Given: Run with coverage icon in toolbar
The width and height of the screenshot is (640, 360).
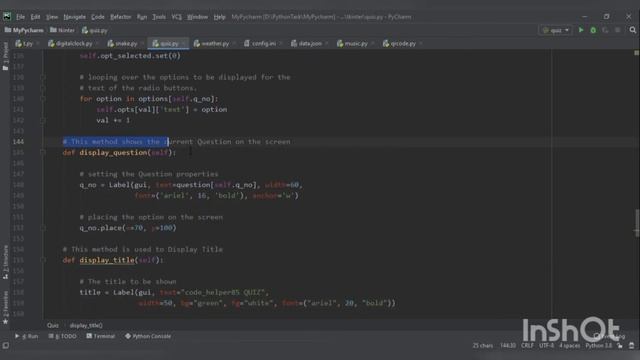Looking at the screenshot, I should [x=605, y=30].
